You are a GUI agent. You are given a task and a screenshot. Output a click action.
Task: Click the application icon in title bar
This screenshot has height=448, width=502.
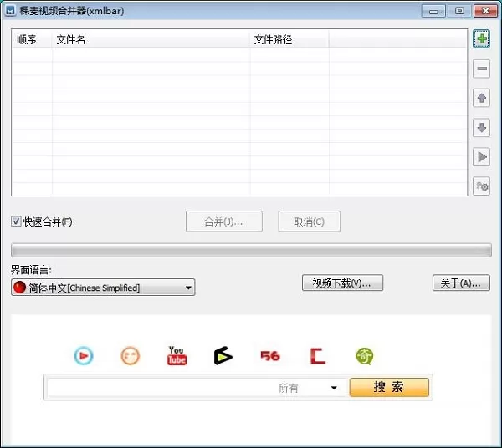10,11
